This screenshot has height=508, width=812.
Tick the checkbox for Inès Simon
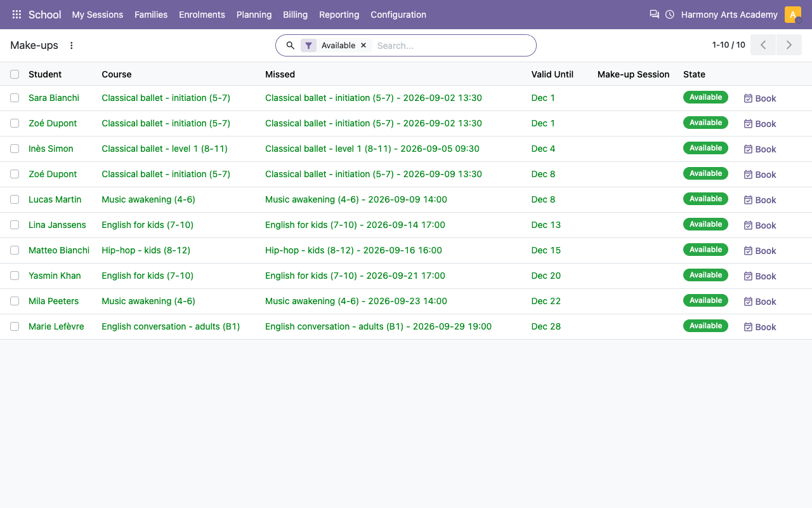coord(15,149)
